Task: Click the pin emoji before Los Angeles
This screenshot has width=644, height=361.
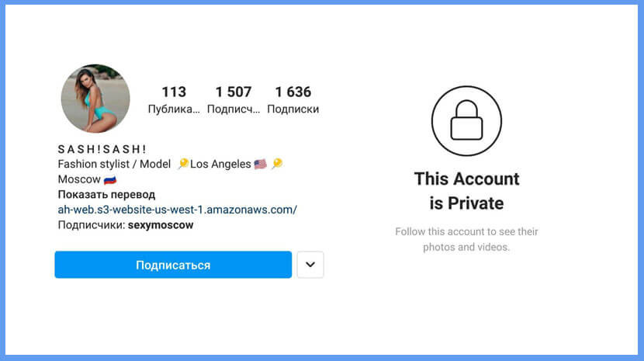Action: coord(183,164)
